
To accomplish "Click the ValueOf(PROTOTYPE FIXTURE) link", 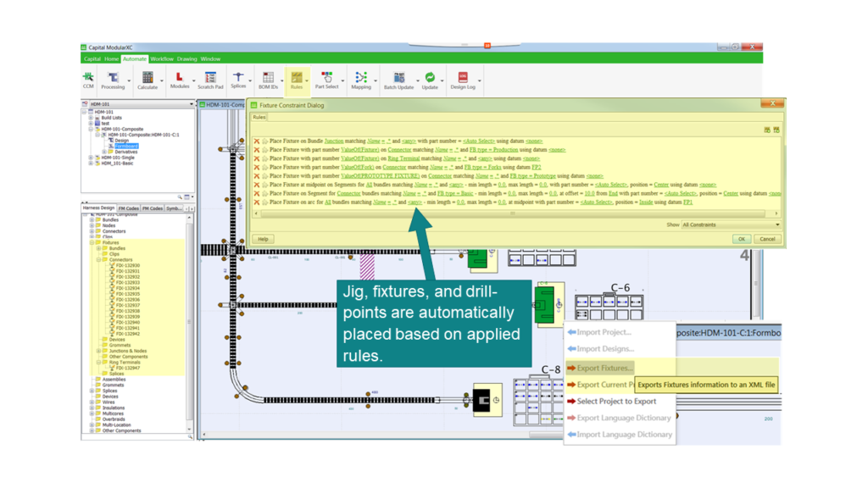I will [381, 176].
